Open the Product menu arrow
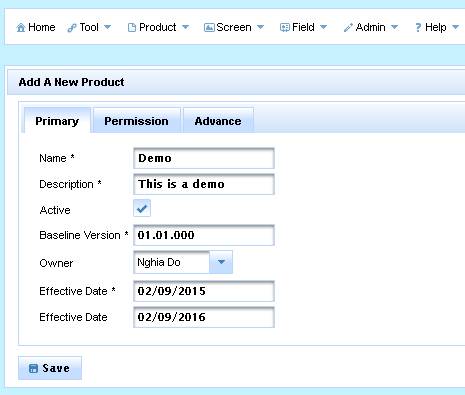 [185, 27]
